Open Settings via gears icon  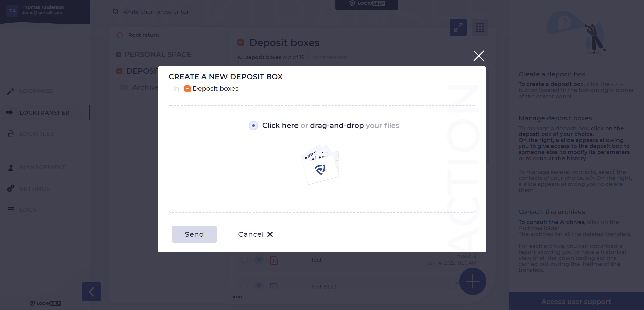pos(11,188)
